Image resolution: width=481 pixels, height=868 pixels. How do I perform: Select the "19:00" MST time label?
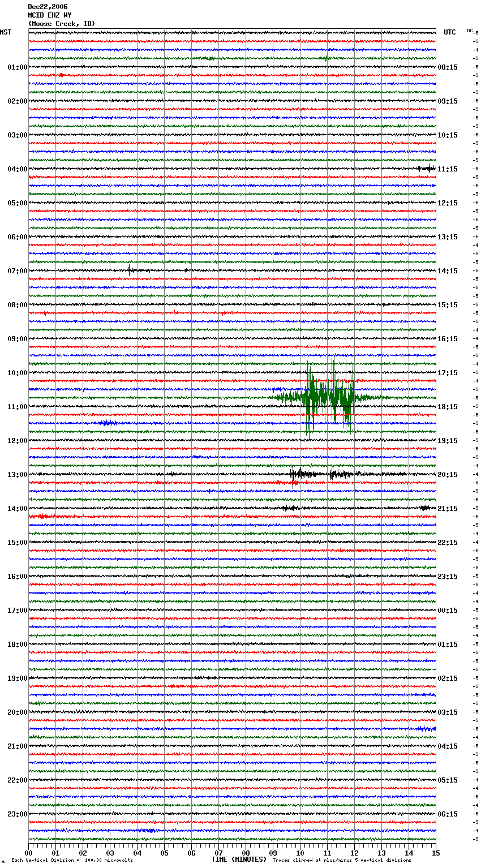pos(17,678)
